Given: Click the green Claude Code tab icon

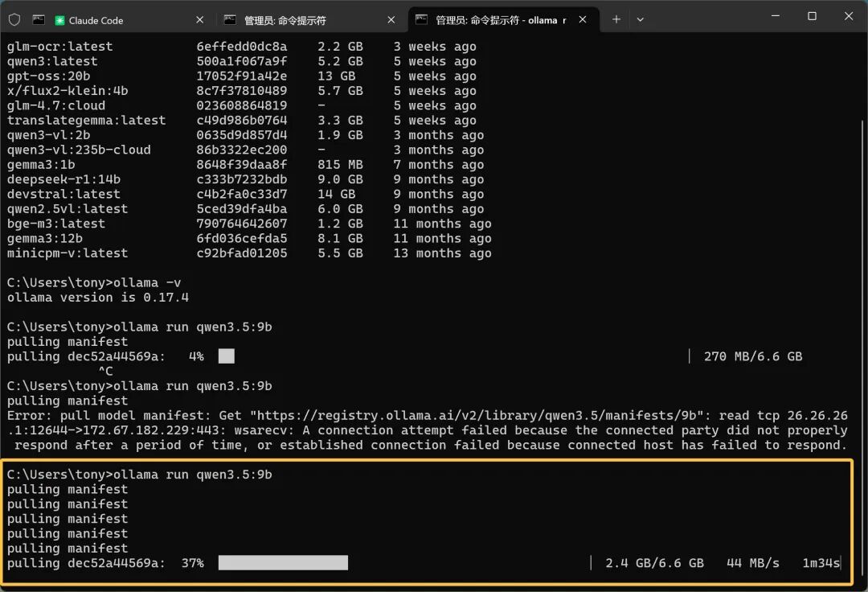Looking at the screenshot, I should tap(59, 20).
